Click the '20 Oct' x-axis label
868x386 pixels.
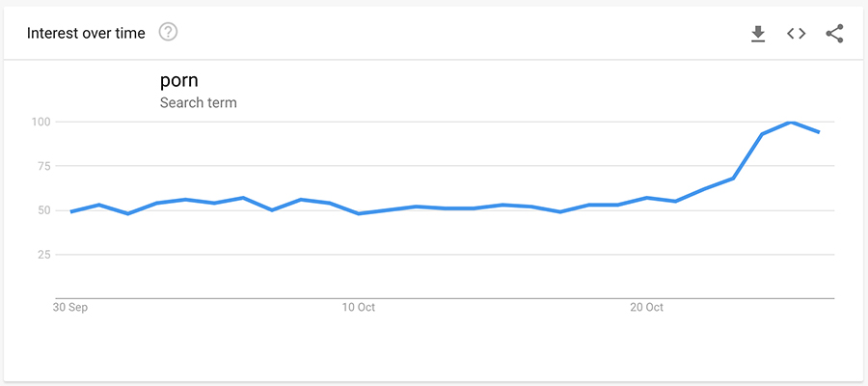[x=647, y=308]
